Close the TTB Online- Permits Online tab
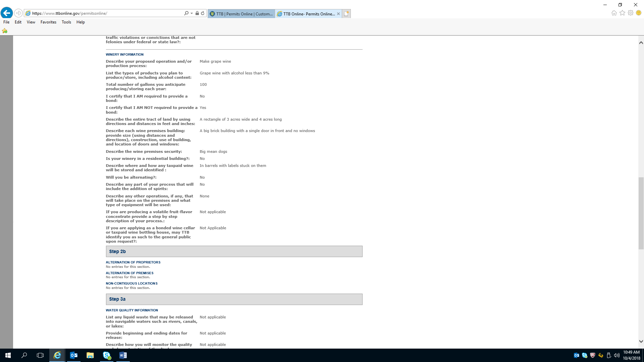 338,14
